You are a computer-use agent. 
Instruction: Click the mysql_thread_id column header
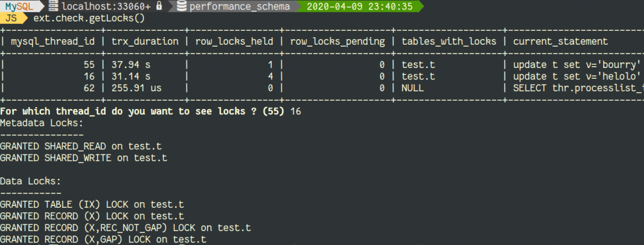coord(53,42)
